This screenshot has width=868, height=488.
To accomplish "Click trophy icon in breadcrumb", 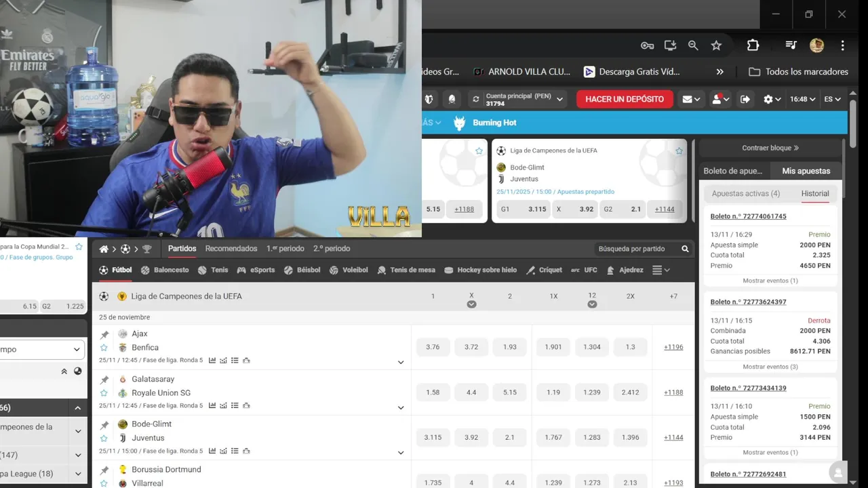I will (146, 249).
